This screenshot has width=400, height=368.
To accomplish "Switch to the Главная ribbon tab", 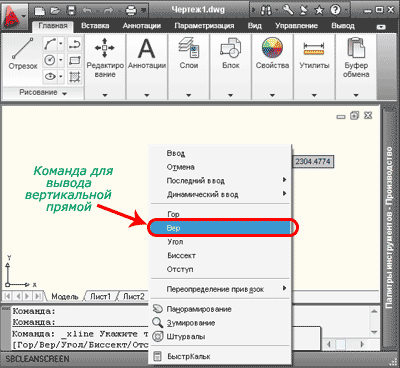I will (53, 26).
